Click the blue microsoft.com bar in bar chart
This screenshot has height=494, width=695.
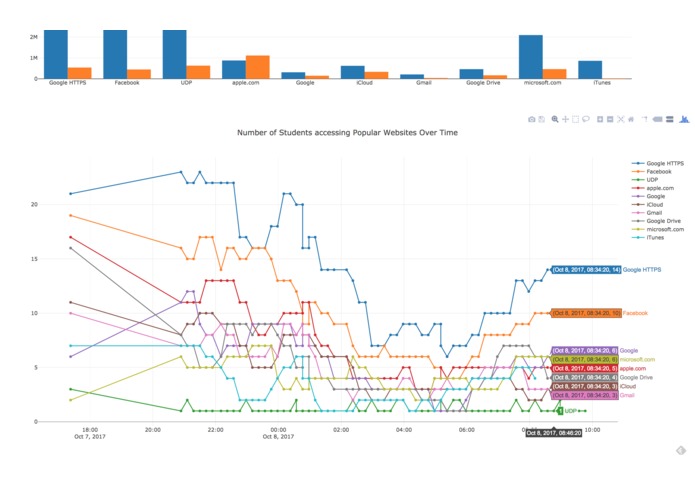point(531,57)
